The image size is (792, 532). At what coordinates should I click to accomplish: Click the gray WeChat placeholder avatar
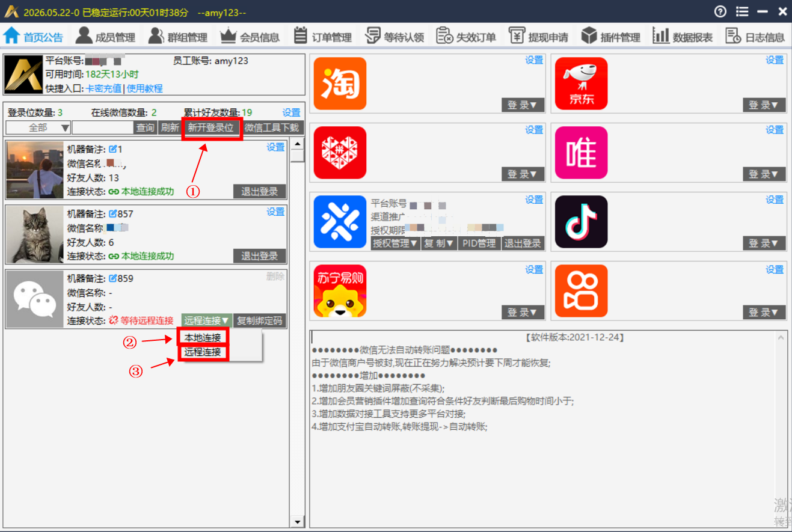click(x=34, y=299)
